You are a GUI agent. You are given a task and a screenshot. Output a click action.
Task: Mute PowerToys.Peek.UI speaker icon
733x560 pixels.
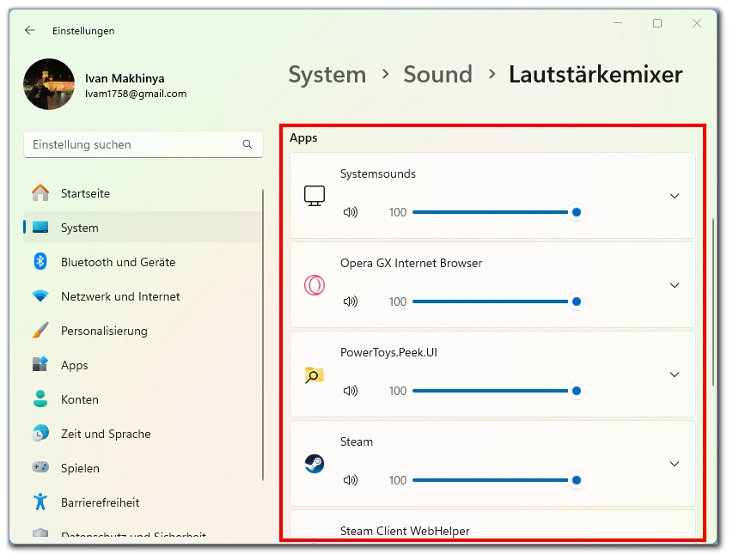pos(351,391)
